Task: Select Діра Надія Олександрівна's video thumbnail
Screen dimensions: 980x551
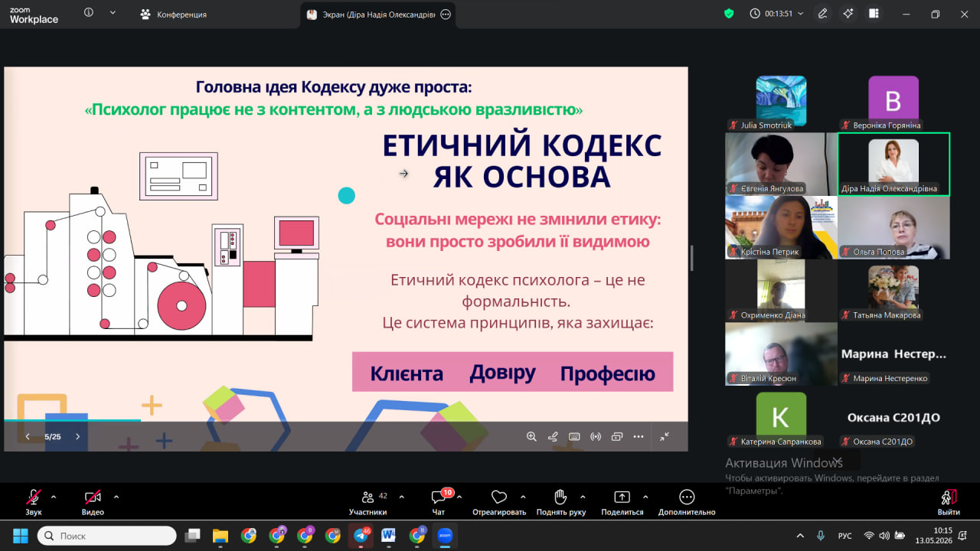Action: pyautogui.click(x=893, y=164)
